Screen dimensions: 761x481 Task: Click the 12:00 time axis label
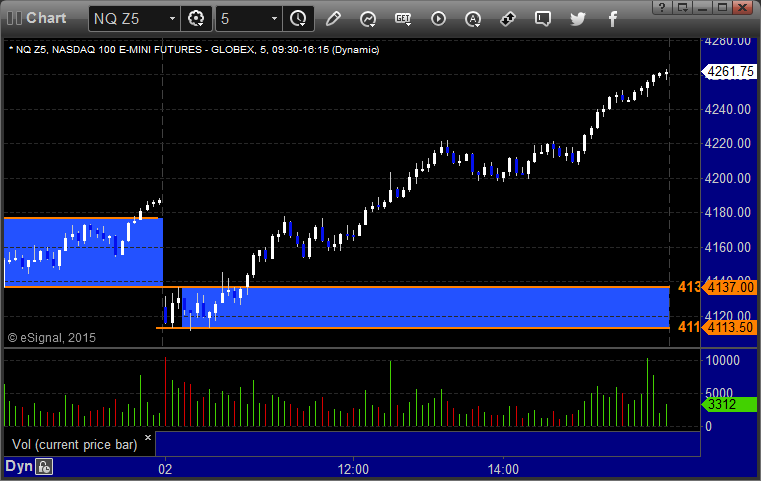(353, 469)
